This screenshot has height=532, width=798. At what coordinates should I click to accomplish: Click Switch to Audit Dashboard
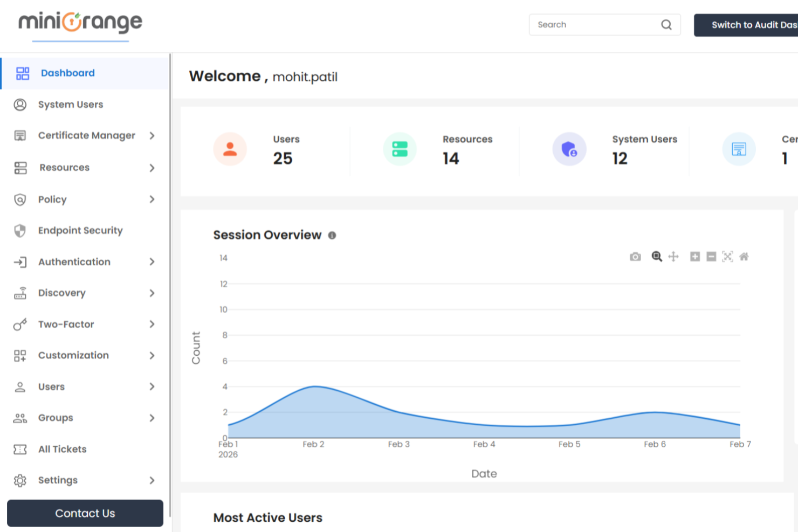(x=755, y=25)
